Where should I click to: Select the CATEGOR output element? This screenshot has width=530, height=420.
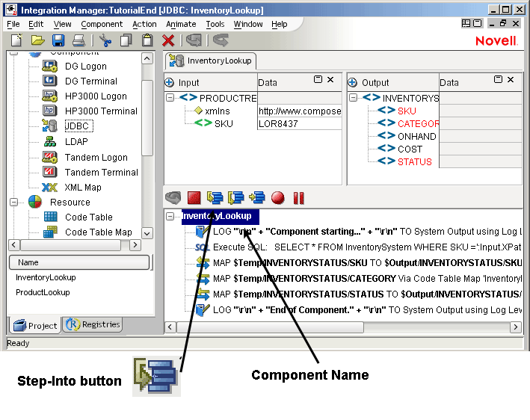coord(418,123)
